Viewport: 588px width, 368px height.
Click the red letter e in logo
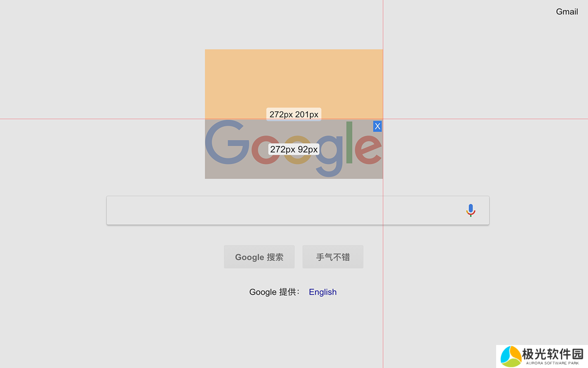tap(368, 149)
